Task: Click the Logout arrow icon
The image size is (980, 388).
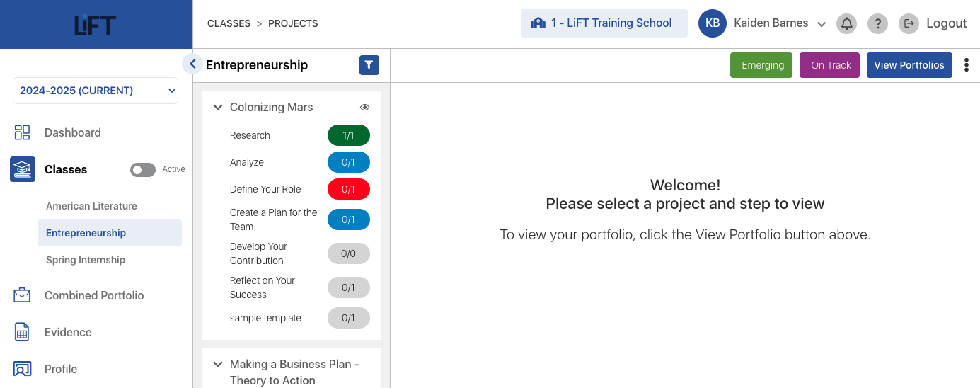Action: pos(909,23)
